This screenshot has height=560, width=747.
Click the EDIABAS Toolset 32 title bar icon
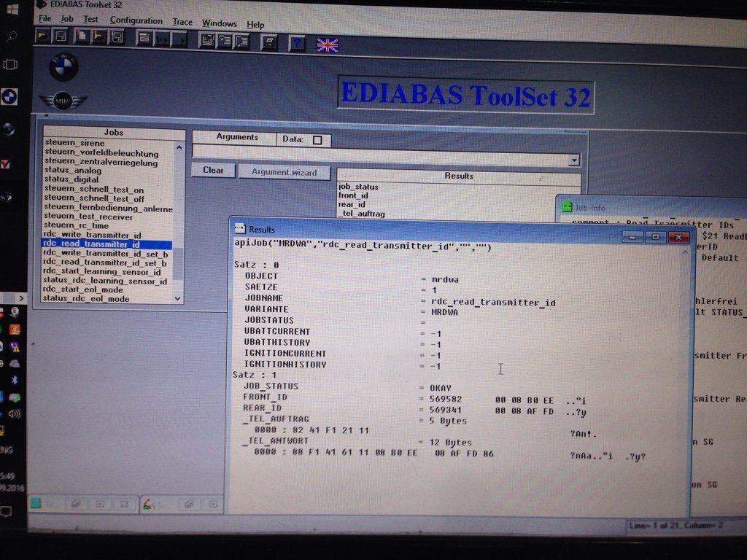click(x=42, y=4)
